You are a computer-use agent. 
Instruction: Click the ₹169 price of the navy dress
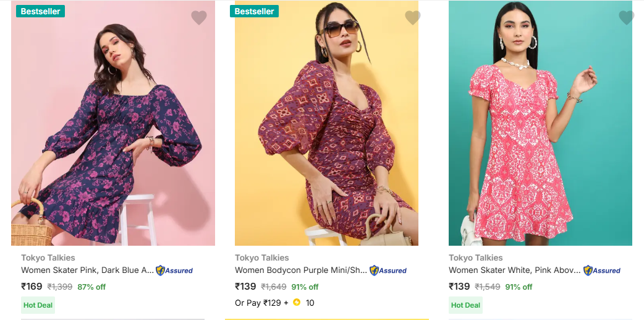32,287
